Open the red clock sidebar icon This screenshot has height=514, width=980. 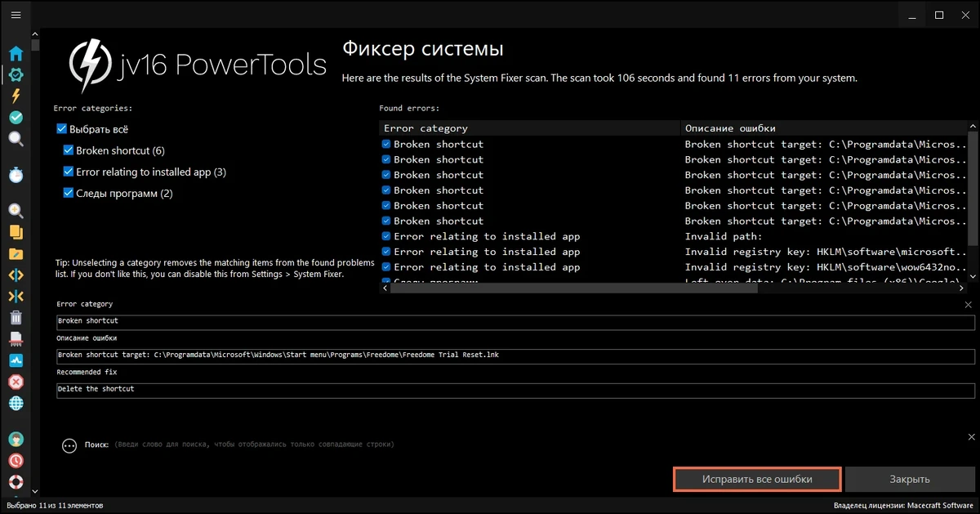[16, 461]
